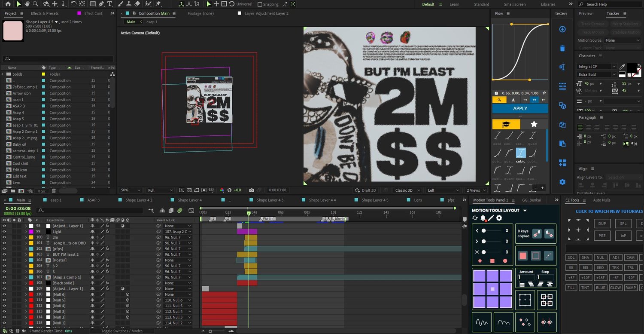The width and height of the screenshot is (644, 334).
Task: Click the BLUR button in EZ Tools
Action: (x=600, y=288)
